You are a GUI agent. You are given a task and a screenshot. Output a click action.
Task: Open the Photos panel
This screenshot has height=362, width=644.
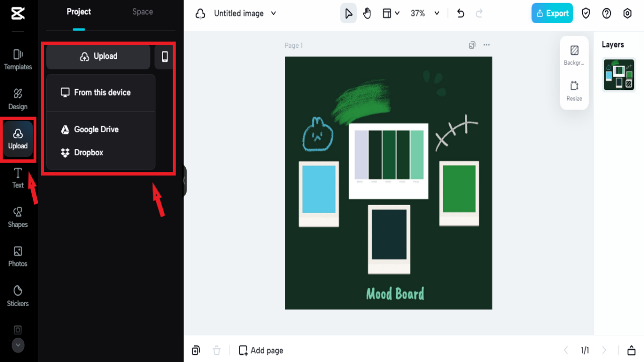18,257
